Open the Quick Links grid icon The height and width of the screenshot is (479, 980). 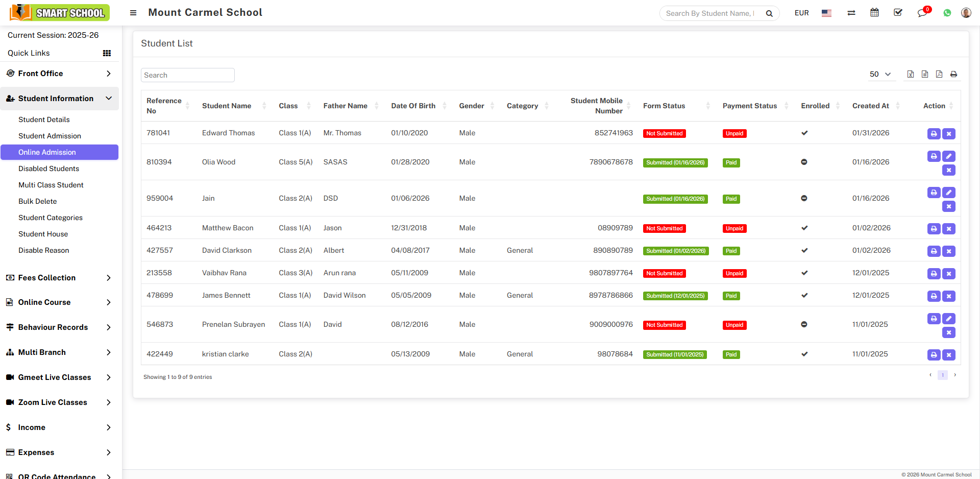(x=107, y=53)
